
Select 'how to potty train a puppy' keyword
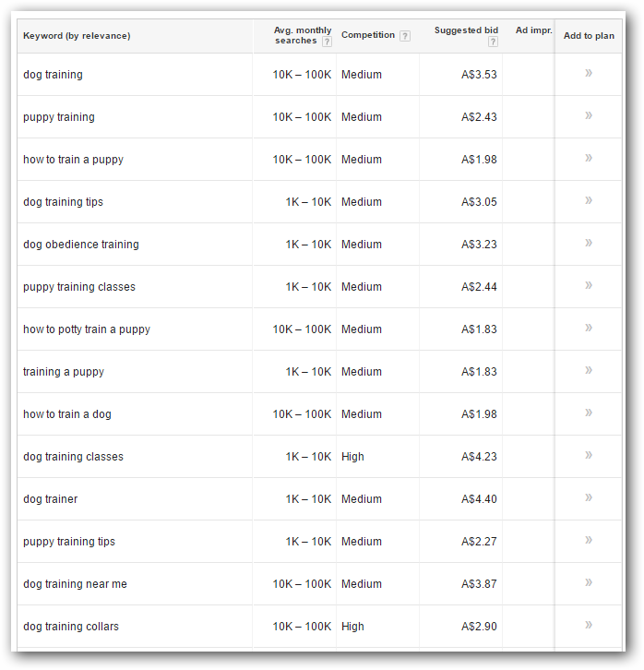(x=87, y=329)
